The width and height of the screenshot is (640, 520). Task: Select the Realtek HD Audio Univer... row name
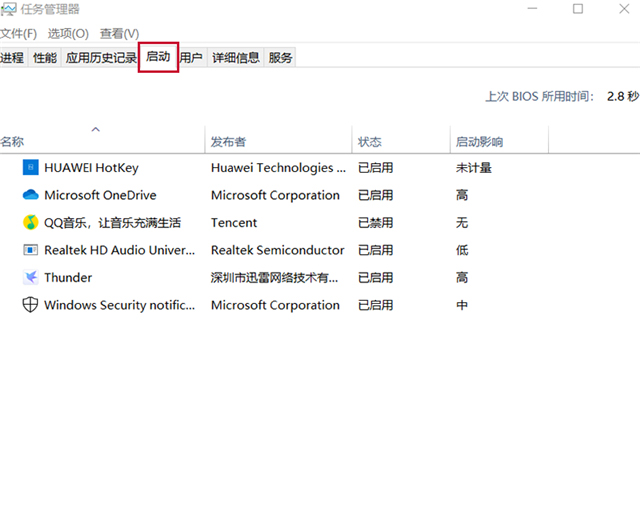[120, 250]
